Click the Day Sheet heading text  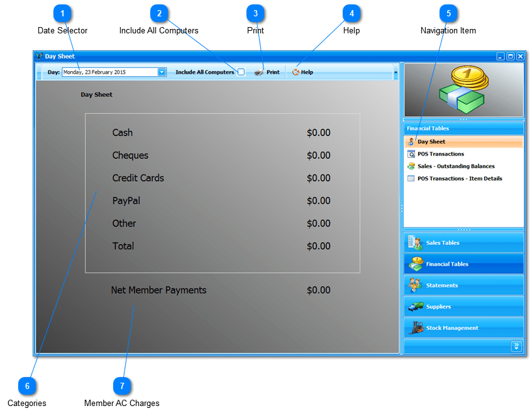tap(96, 94)
